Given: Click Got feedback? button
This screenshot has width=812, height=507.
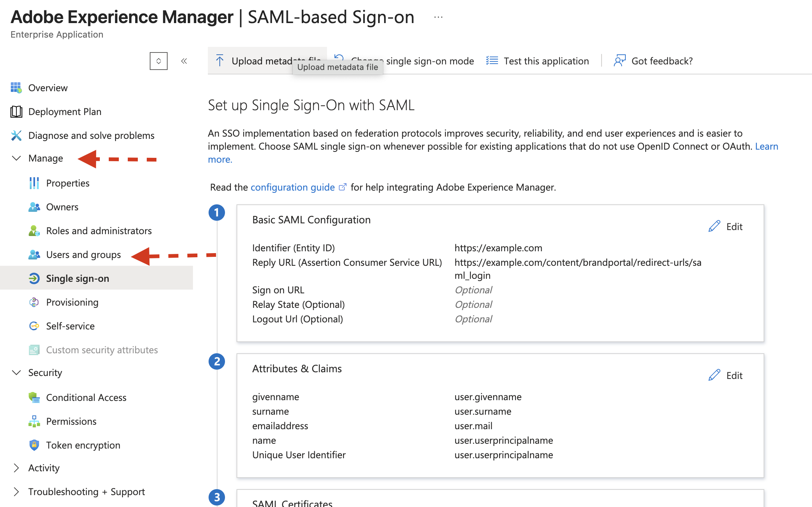Looking at the screenshot, I should click(x=653, y=61).
